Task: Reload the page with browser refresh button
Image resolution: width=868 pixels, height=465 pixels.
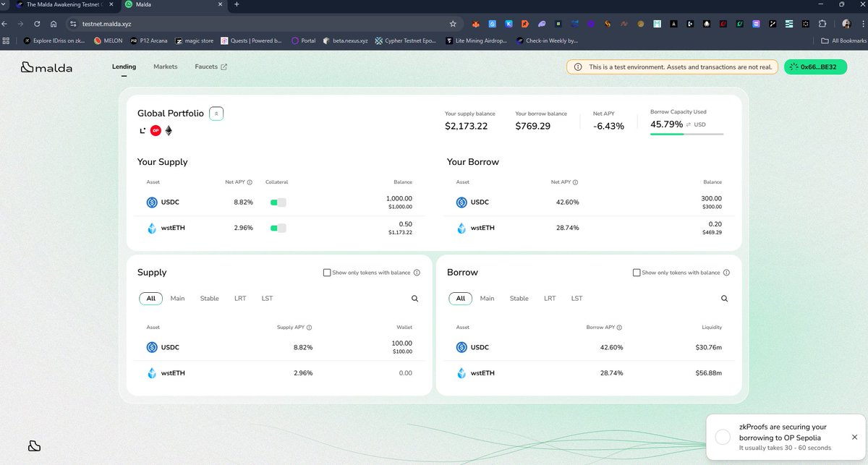Action: pos(37,23)
